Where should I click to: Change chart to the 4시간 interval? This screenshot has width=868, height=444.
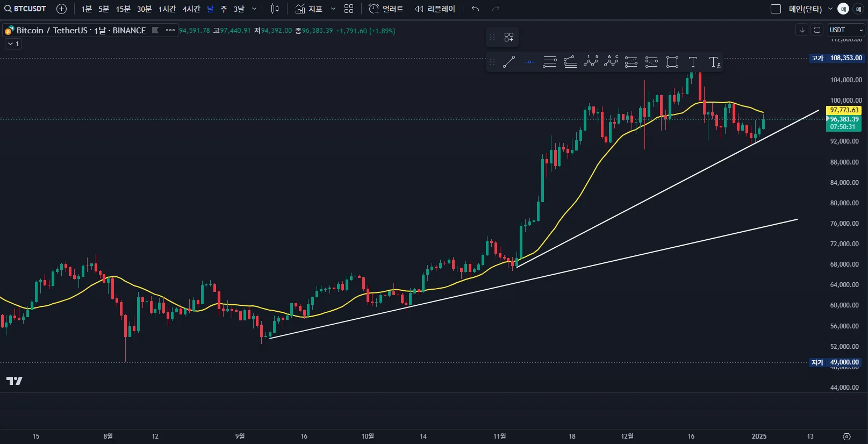click(x=191, y=9)
